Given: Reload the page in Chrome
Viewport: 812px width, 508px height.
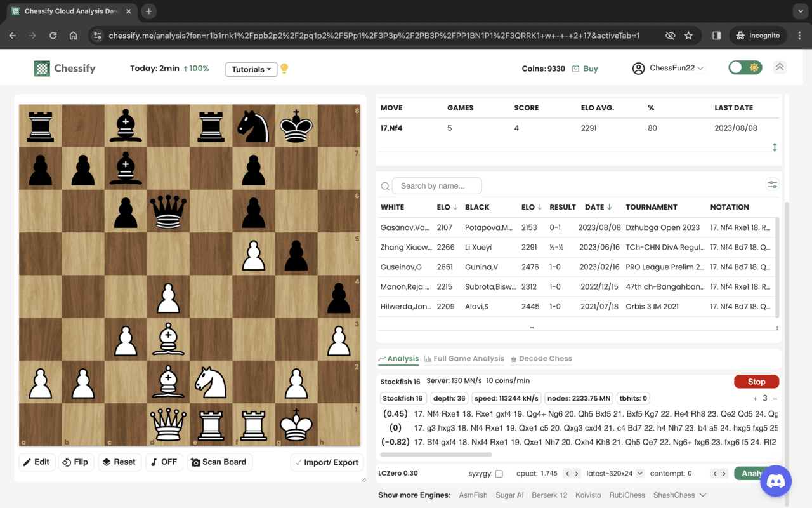Looking at the screenshot, I should (x=53, y=36).
